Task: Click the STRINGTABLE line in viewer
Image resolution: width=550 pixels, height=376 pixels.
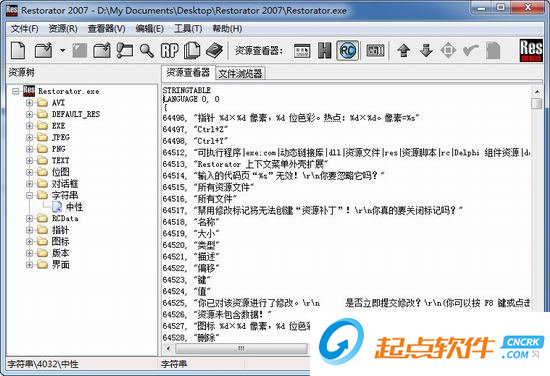Action: tap(187, 90)
